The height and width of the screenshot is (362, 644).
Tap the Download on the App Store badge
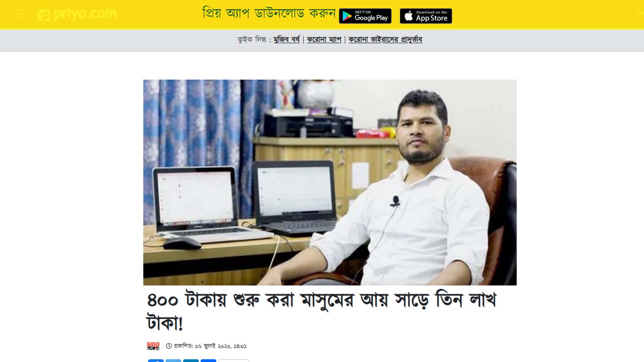click(426, 16)
